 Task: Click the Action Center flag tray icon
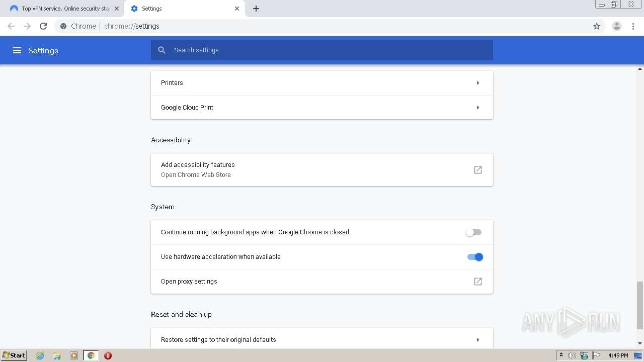pos(596,355)
